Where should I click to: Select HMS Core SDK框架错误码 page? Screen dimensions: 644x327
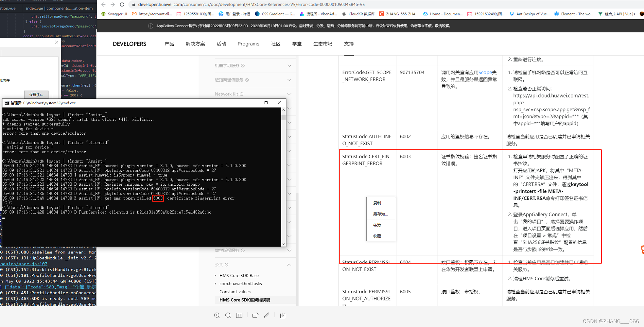245,300
